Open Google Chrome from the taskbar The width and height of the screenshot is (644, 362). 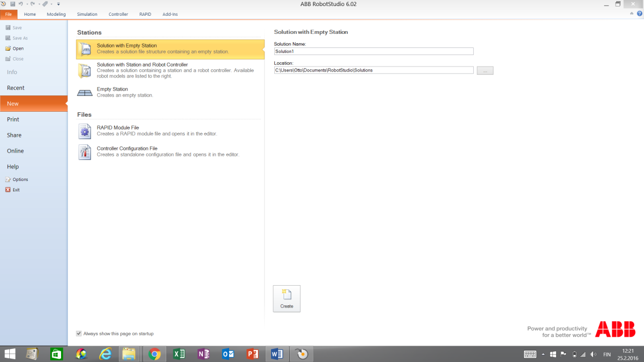point(154,354)
